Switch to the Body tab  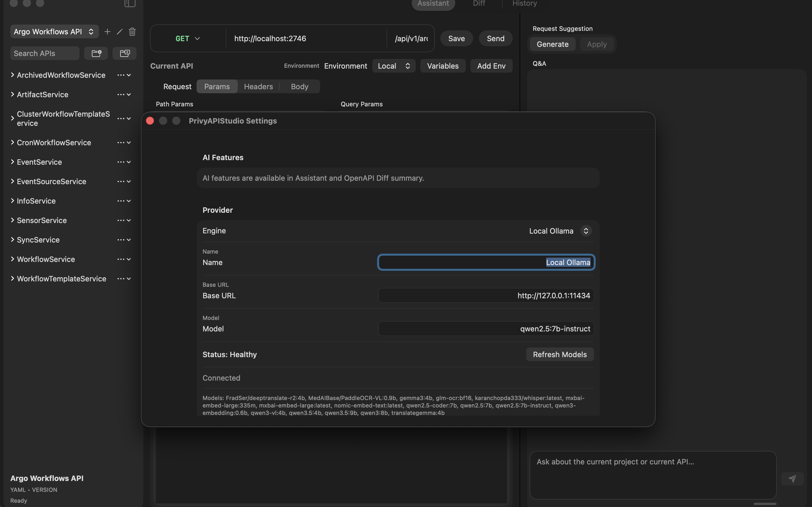pyautogui.click(x=299, y=86)
